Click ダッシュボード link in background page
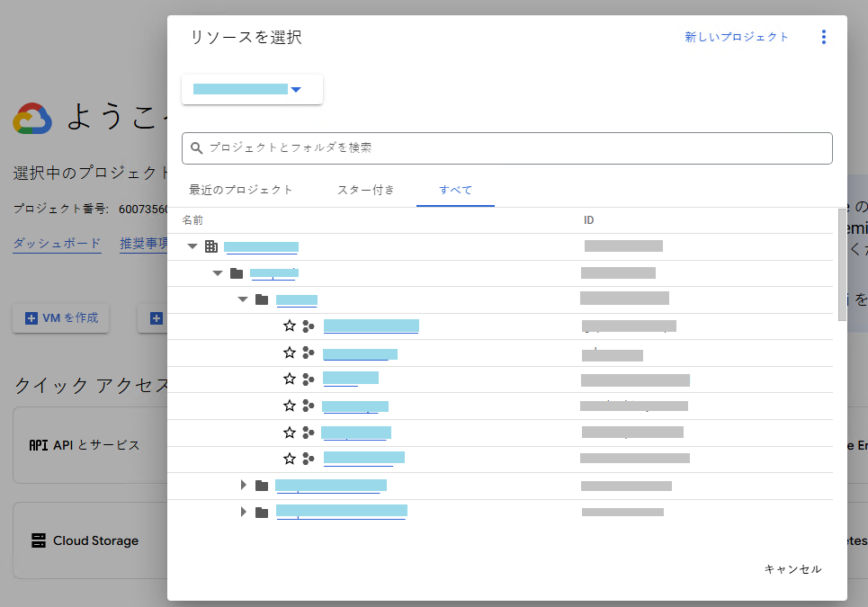This screenshot has width=868, height=607. point(57,243)
